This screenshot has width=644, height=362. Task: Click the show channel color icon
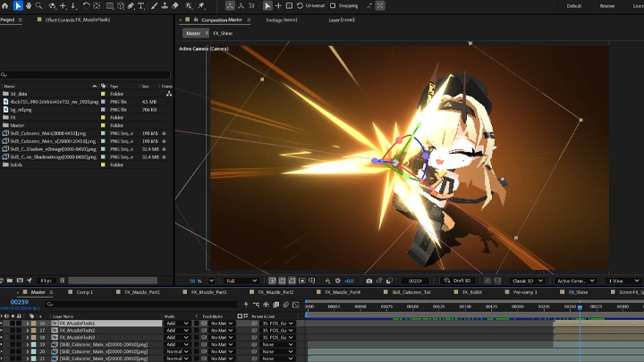tap(327, 281)
